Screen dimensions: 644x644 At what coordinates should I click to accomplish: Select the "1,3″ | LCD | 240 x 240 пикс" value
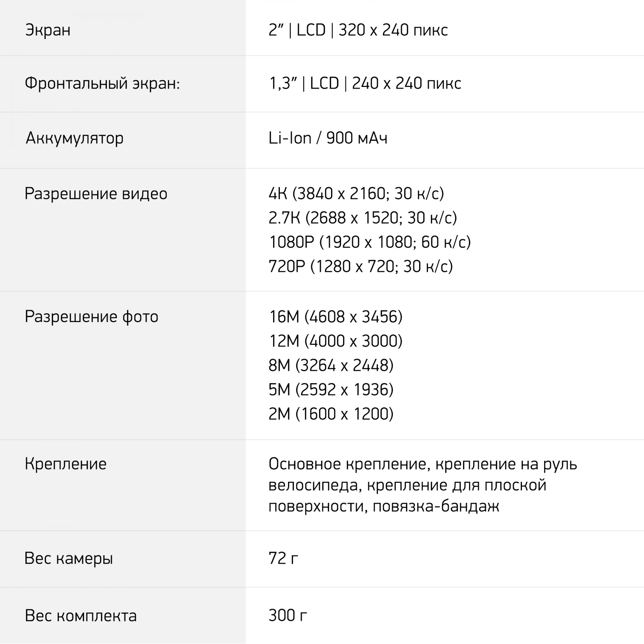(x=365, y=83)
